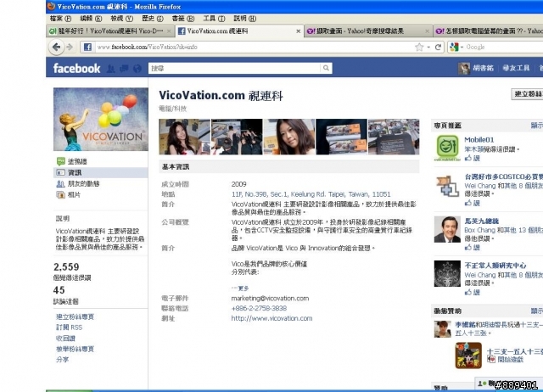
Task: Click the facebook logo
Action: [76, 68]
